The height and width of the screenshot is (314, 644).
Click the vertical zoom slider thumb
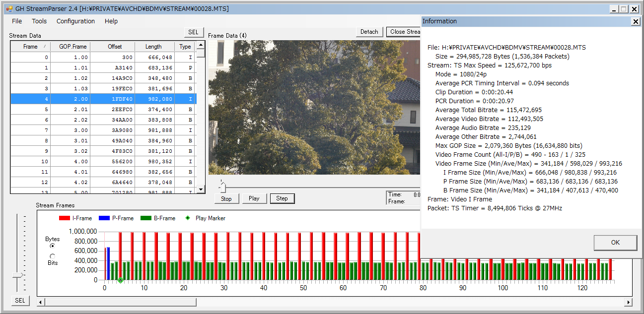pyautogui.click(x=18, y=275)
